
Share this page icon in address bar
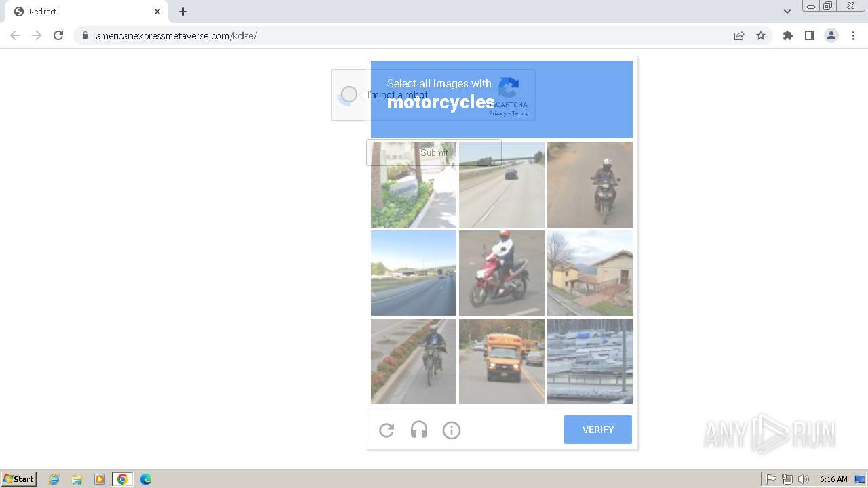tap(739, 35)
